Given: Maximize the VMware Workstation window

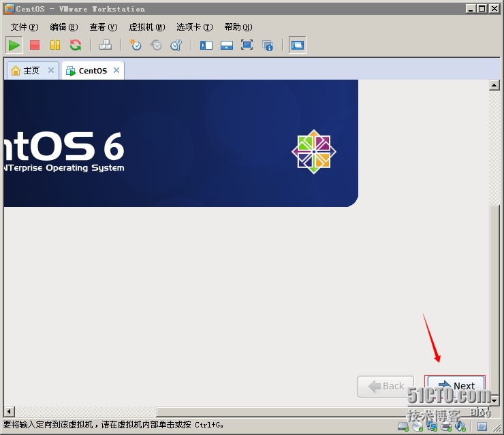Looking at the screenshot, I should (x=482, y=9).
